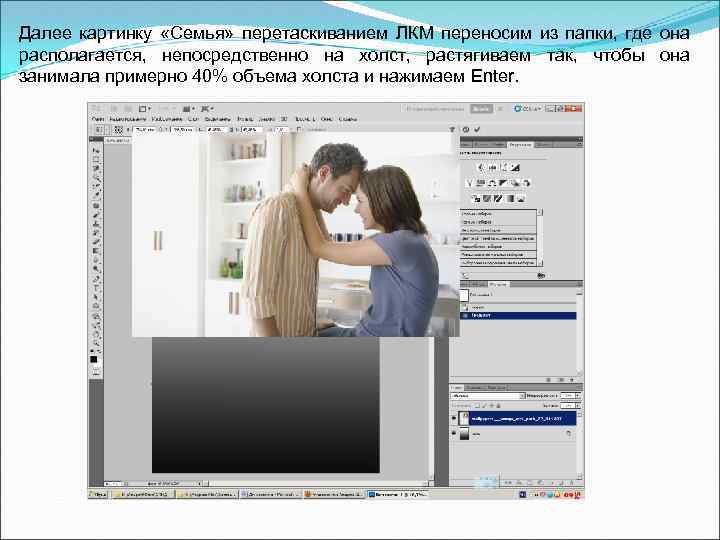Create a new layer in Layers panel
The image size is (720, 540).
click(x=562, y=483)
